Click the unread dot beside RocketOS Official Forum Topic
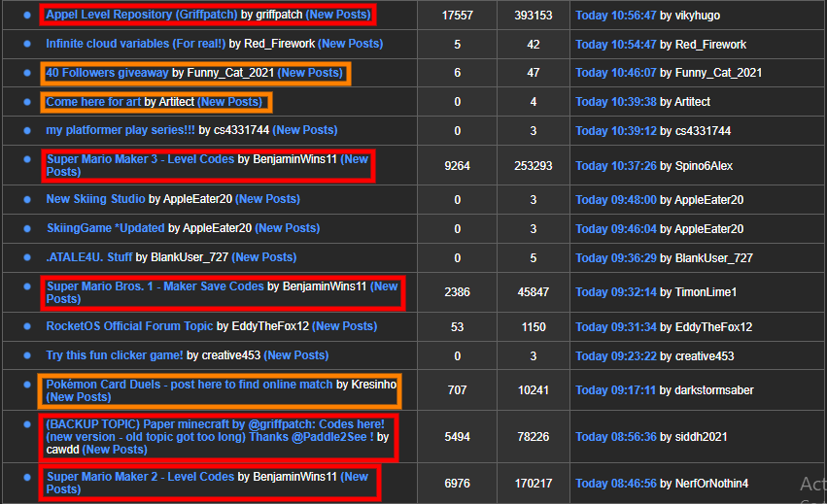 [x=27, y=326]
